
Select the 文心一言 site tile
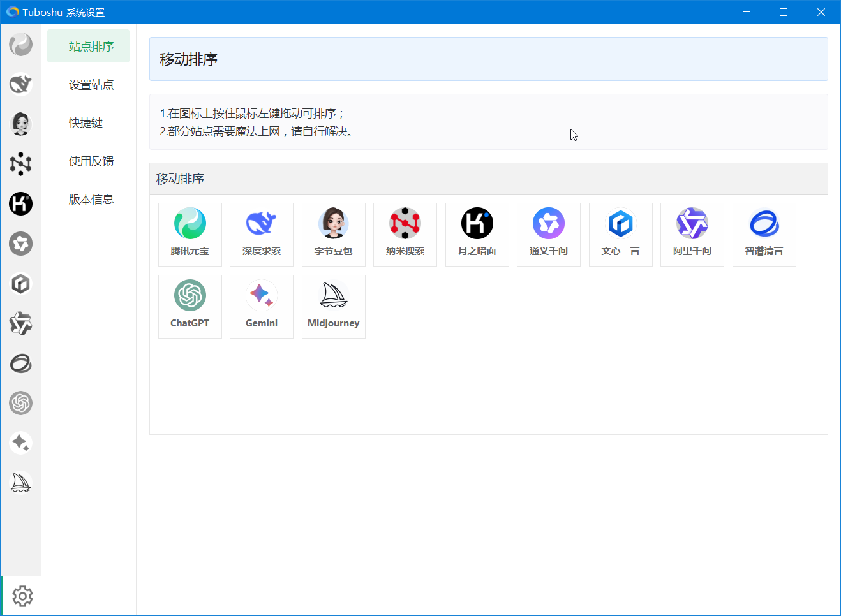[621, 235]
